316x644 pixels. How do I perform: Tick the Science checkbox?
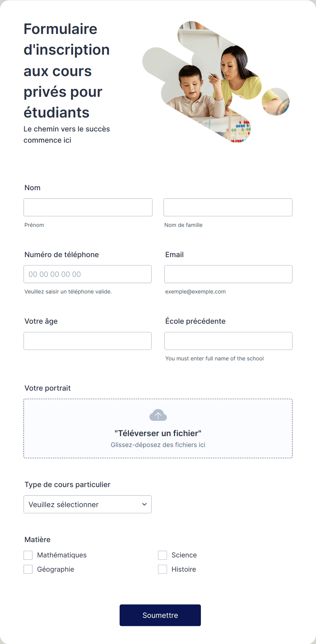[x=162, y=555]
